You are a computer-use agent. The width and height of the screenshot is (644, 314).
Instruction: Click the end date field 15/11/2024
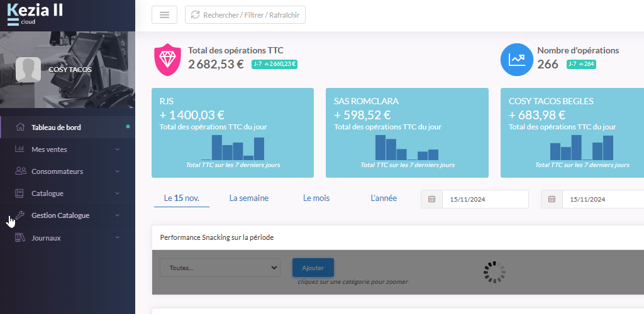pos(603,199)
